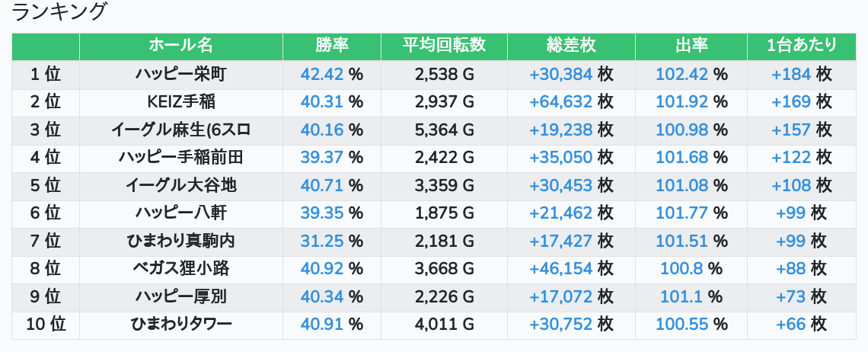Sort by the 勝率 column header
The height and width of the screenshot is (352, 868).
332,46
